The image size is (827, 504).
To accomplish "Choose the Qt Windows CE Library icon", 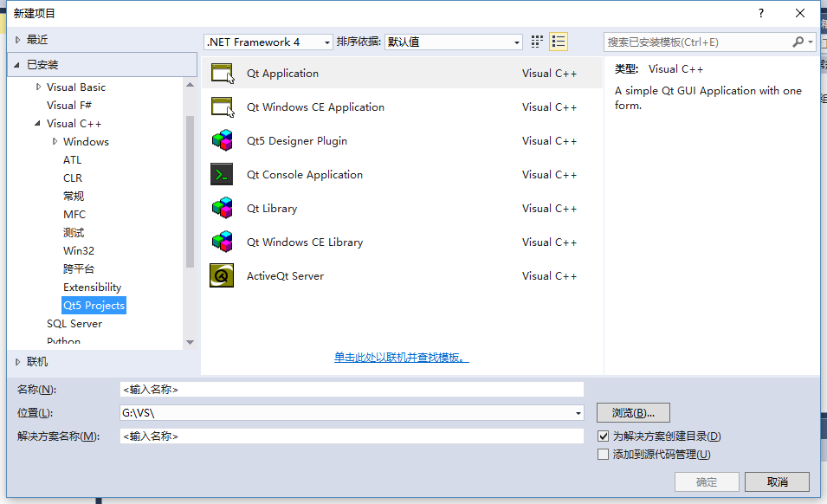I will pyautogui.click(x=222, y=242).
